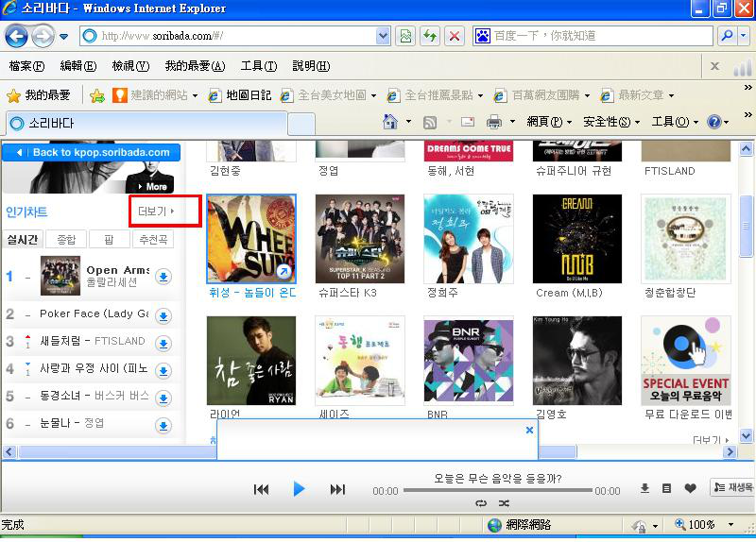This screenshot has height=542, width=756.
Task: Click Back to kpop.soribada.com button
Action: coord(92,152)
